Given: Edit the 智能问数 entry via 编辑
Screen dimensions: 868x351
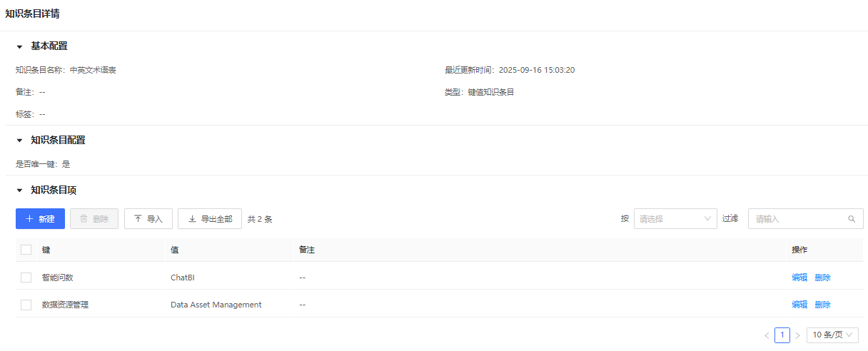Looking at the screenshot, I should click(x=799, y=278).
